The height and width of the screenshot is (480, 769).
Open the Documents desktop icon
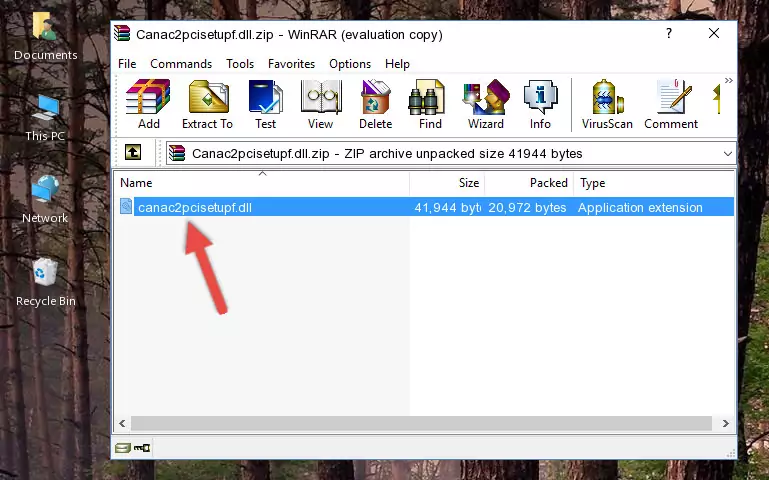pyautogui.click(x=45, y=37)
